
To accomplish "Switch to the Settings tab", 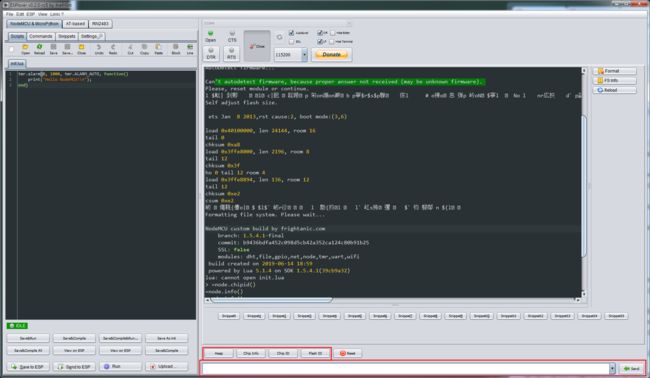I will [x=91, y=36].
